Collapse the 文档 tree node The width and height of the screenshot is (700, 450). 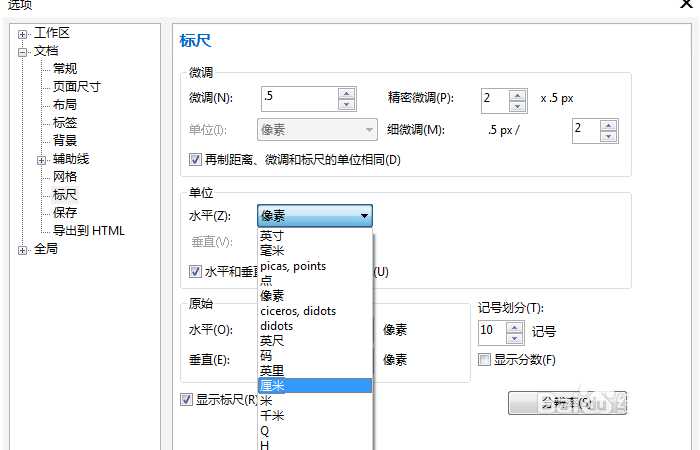coord(23,51)
